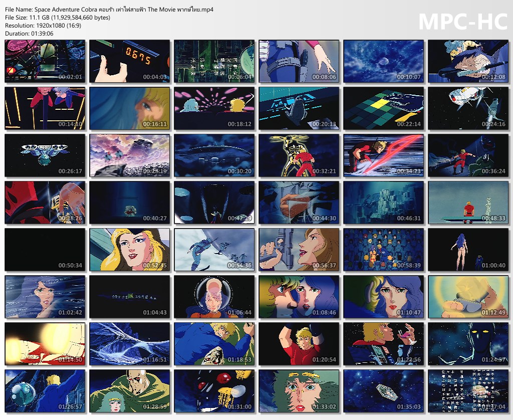Screen dimensions: 513x420
Task: Select the thumbnail stamped 01:28:59
Action: click(130, 391)
